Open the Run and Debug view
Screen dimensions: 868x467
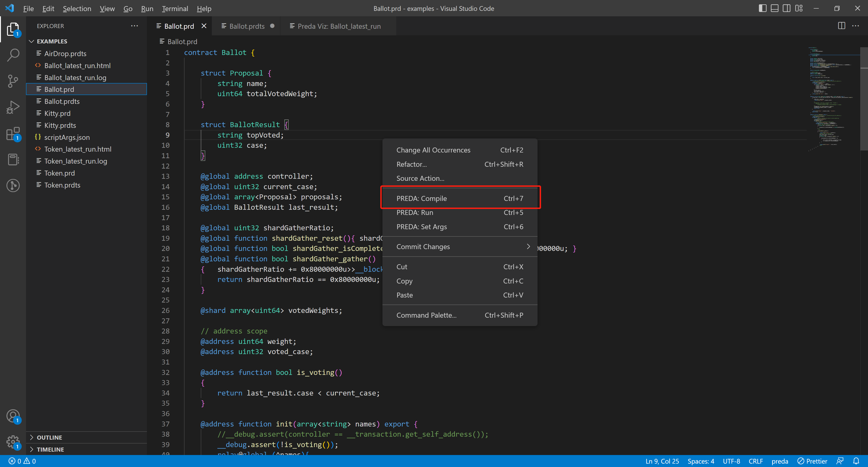pyautogui.click(x=13, y=107)
